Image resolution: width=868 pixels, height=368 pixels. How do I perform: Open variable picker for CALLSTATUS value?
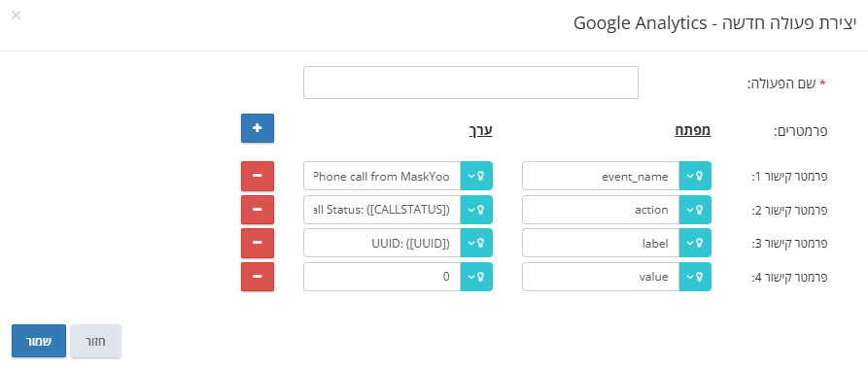click(476, 210)
